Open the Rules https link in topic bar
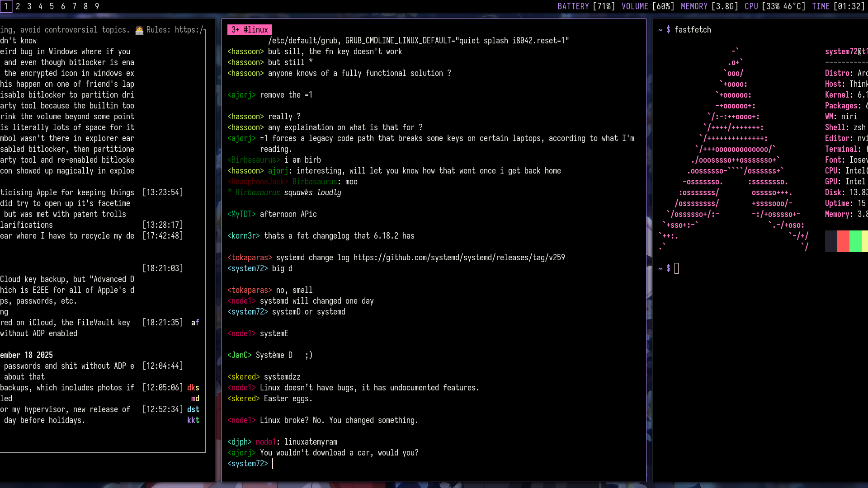 click(189, 30)
